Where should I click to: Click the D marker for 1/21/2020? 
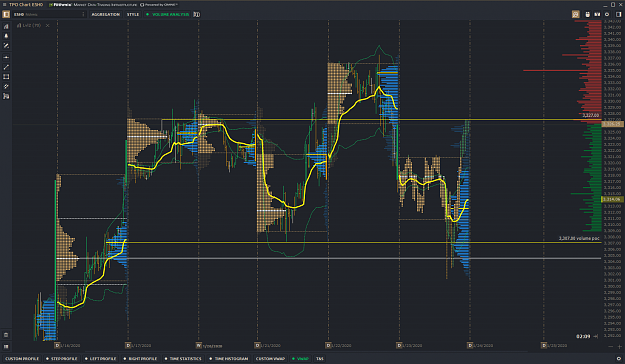click(x=257, y=345)
